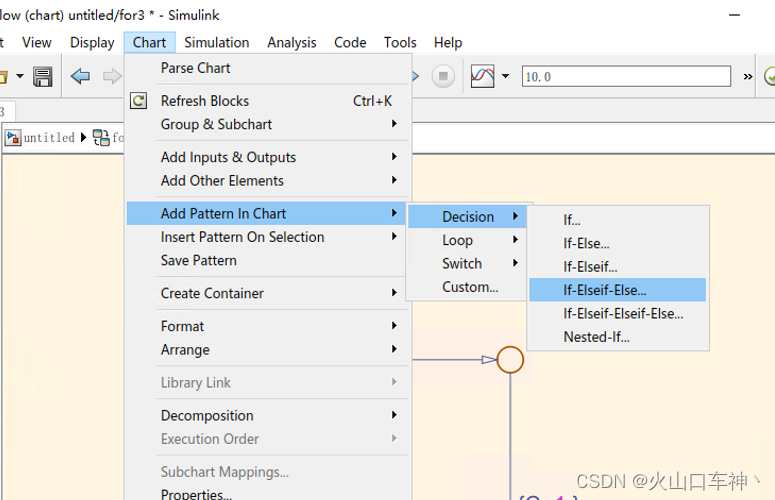Expand the toolbar overflow chevron
775x500 pixels.
coord(748,77)
